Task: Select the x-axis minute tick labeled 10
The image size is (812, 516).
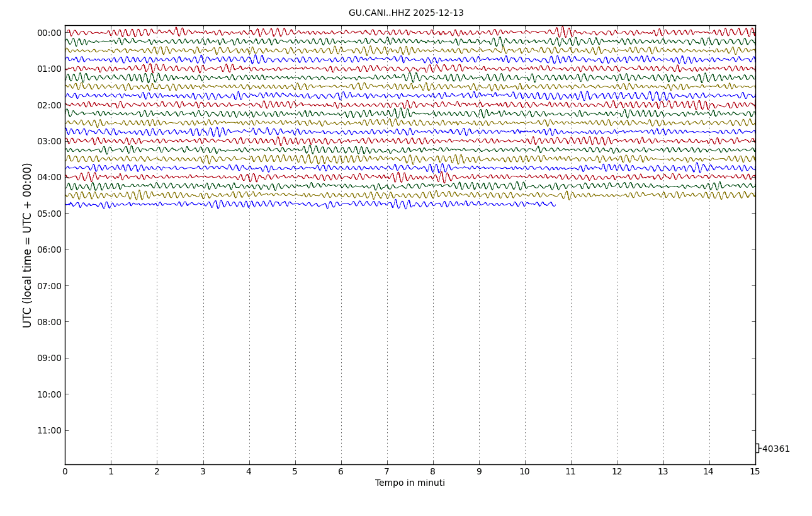Action: pos(525,472)
